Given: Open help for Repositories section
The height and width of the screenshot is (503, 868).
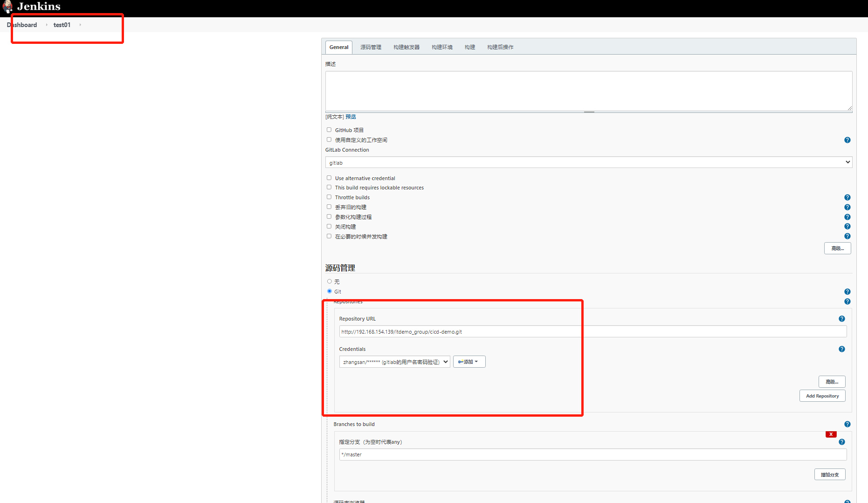Looking at the screenshot, I should pyautogui.click(x=847, y=301).
